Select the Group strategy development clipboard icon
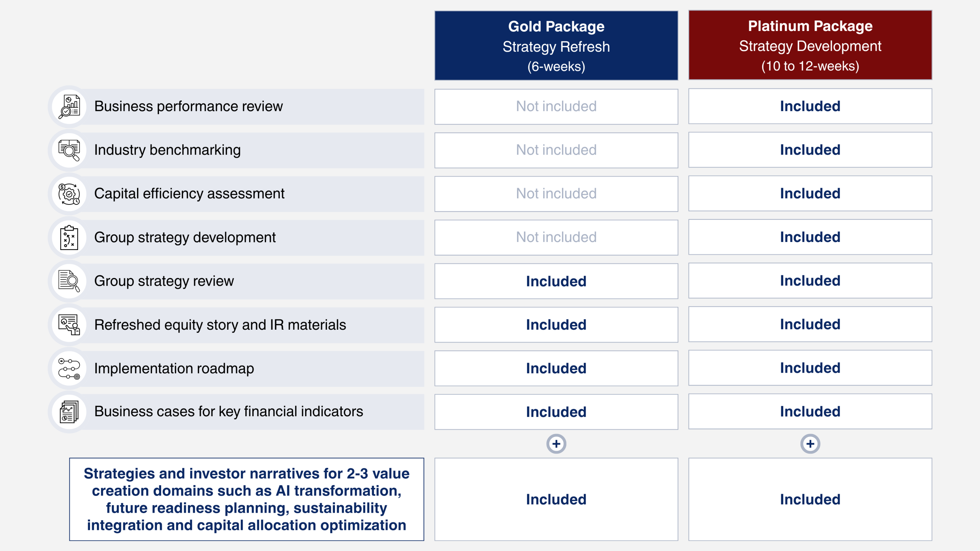980x551 pixels. [69, 237]
